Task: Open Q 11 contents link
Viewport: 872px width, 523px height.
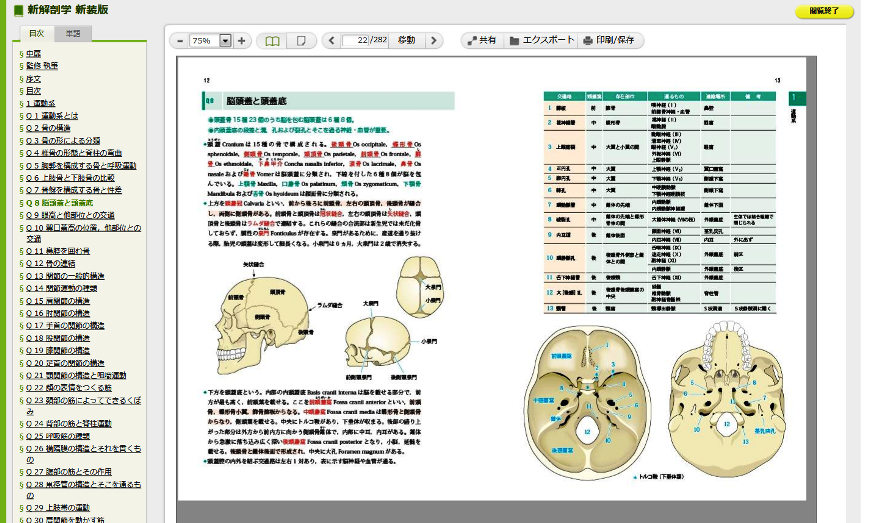Action: coord(58,251)
